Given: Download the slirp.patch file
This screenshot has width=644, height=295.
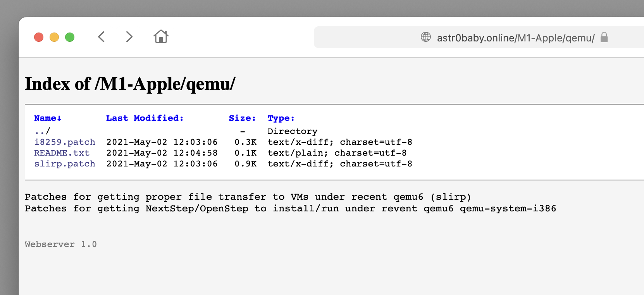Looking at the screenshot, I should tap(64, 164).
